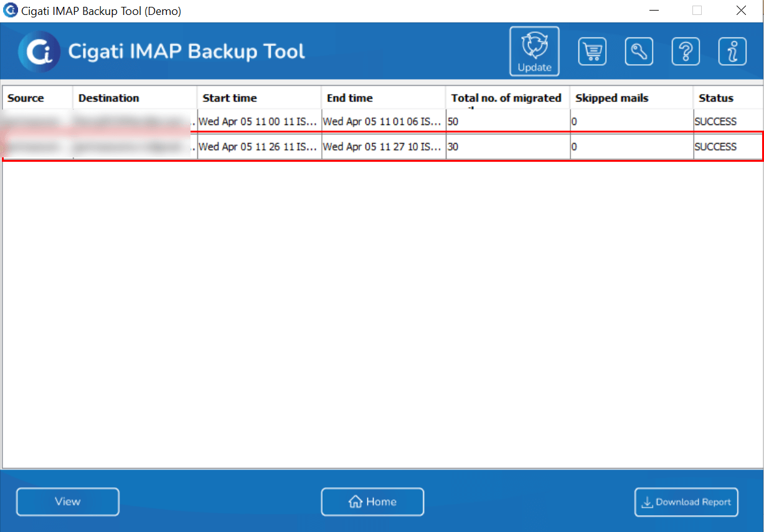Click SUCCESS status in the 50 mails row
The width and height of the screenshot is (764, 532).
(x=728, y=121)
